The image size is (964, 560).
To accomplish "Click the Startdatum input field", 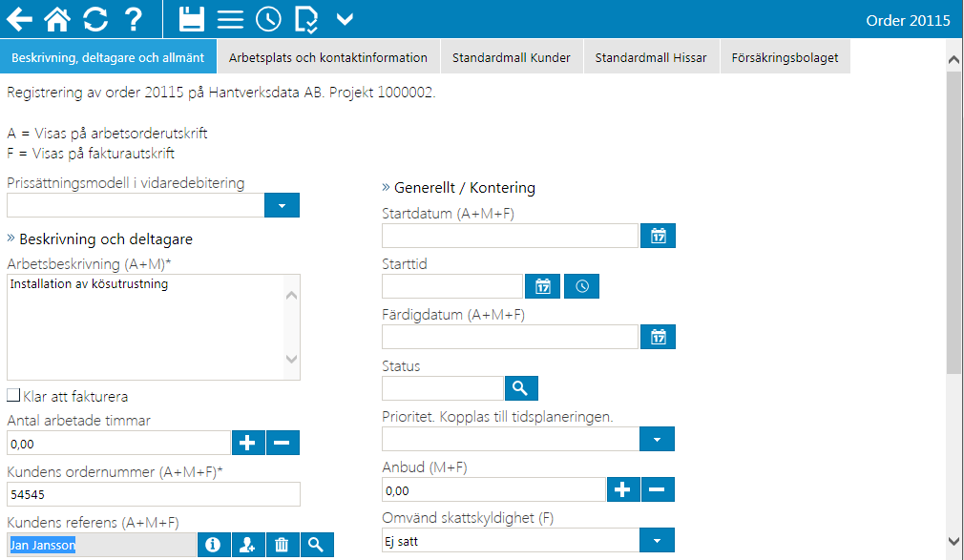I will pos(510,236).
